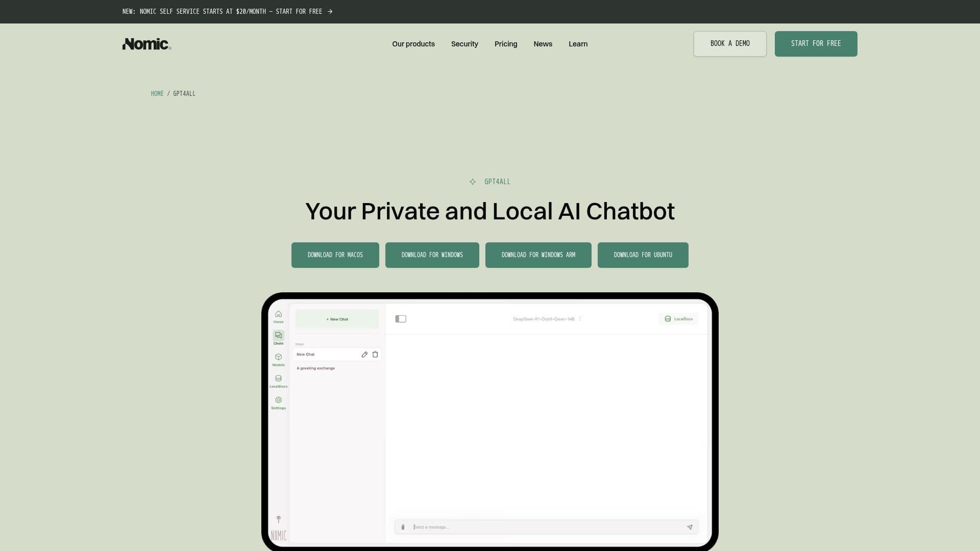Click Download for Windows ARM
The height and width of the screenshot is (551, 980).
[x=538, y=255]
